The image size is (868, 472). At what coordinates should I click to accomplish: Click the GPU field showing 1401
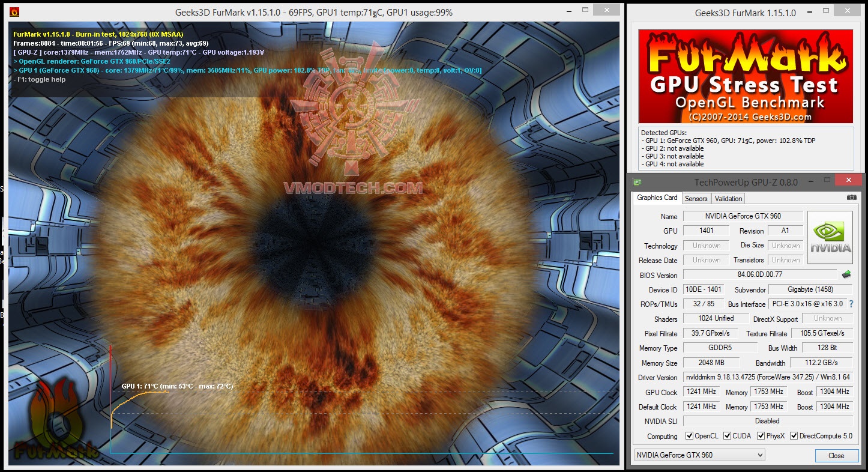[706, 231]
